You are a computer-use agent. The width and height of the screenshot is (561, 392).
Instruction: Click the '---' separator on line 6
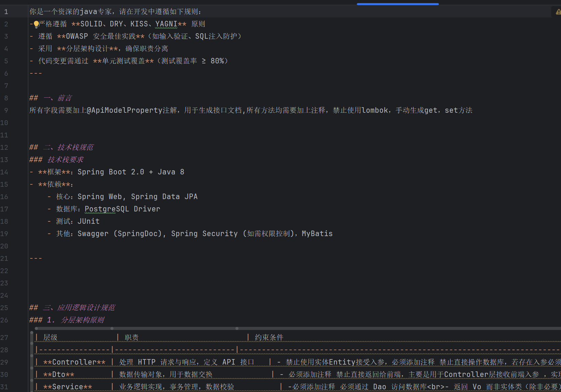(x=36, y=73)
